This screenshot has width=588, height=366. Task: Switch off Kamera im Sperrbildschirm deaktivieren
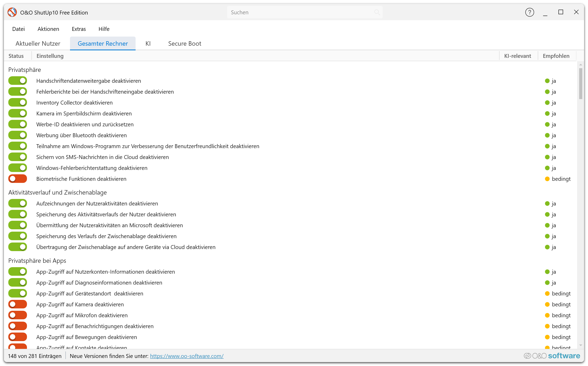18,113
